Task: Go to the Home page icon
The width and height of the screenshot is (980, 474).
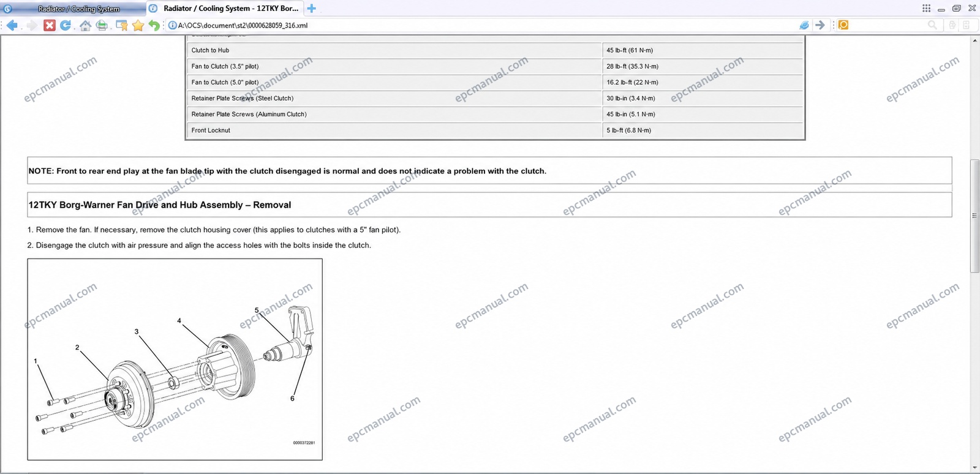Action: coord(85,25)
